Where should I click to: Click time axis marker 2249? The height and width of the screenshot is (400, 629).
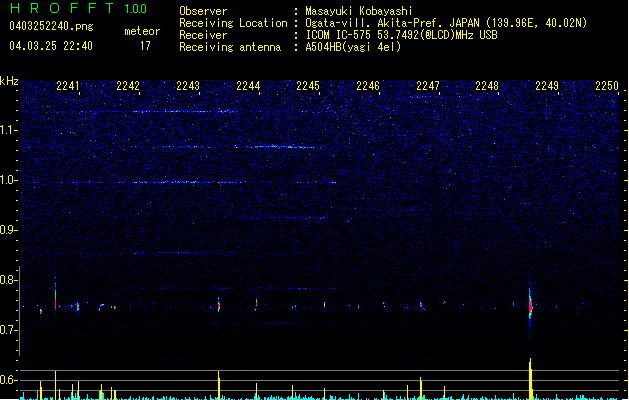pos(547,85)
